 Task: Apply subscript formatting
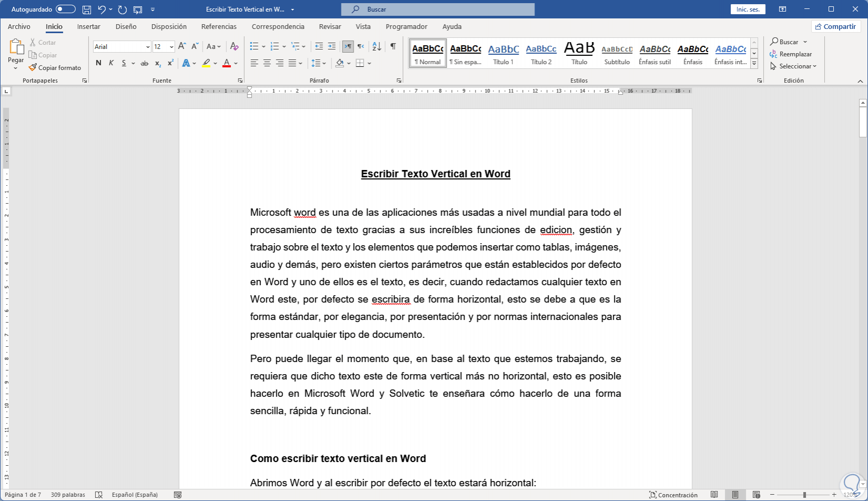(158, 63)
